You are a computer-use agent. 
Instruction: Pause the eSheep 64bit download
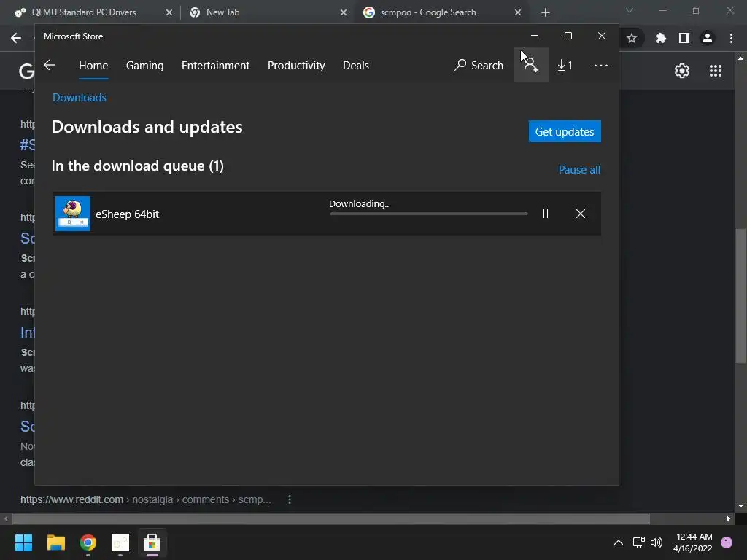click(546, 214)
